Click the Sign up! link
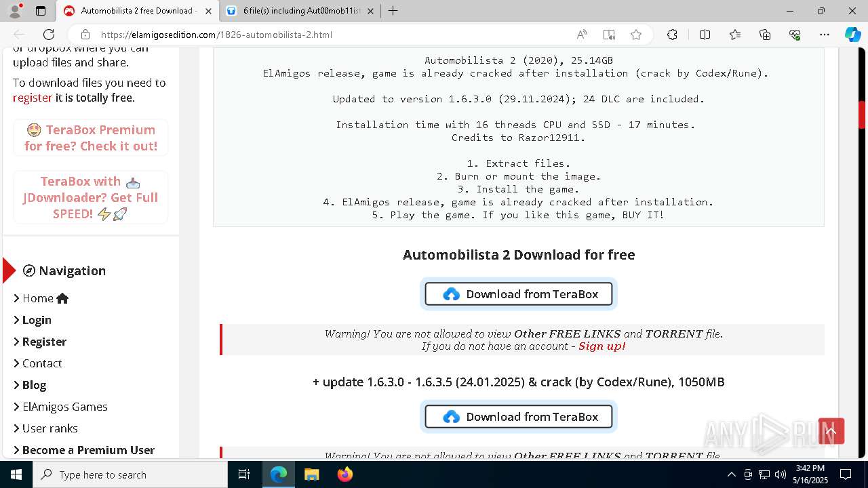 tap(602, 346)
